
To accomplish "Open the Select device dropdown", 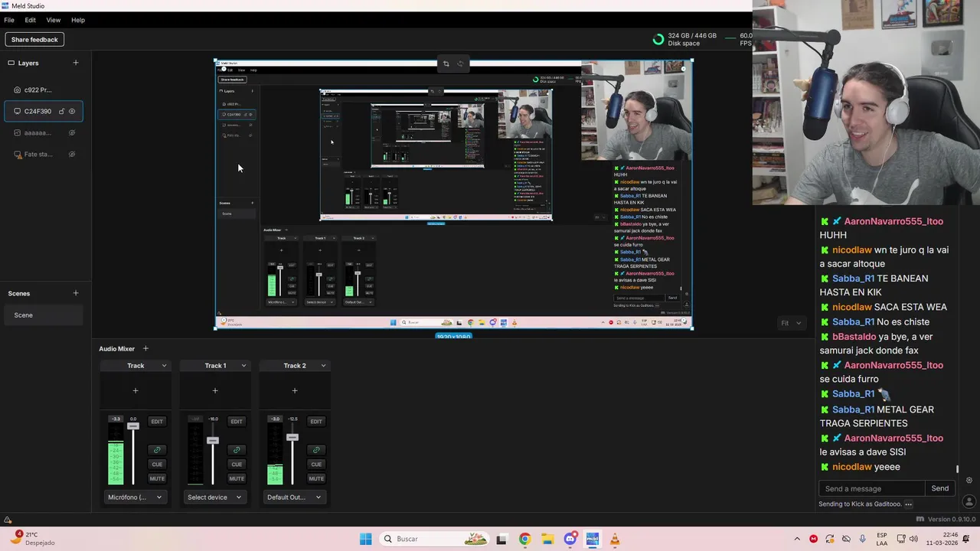I will coord(215,497).
